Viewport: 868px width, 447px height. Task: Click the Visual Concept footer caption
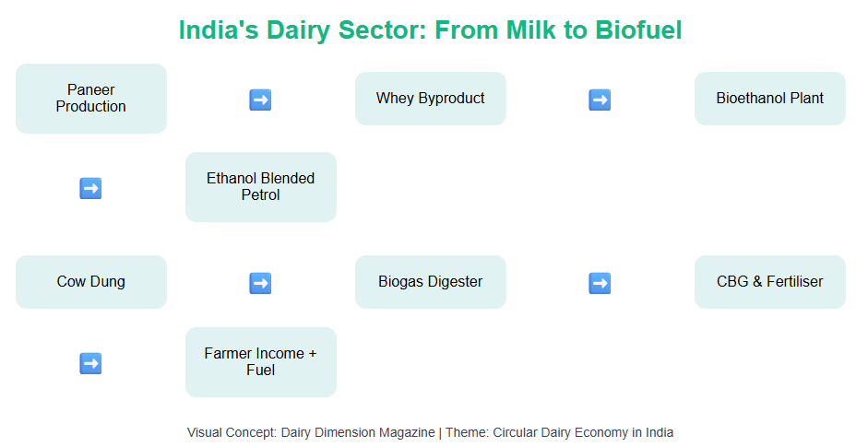pyautogui.click(x=430, y=432)
